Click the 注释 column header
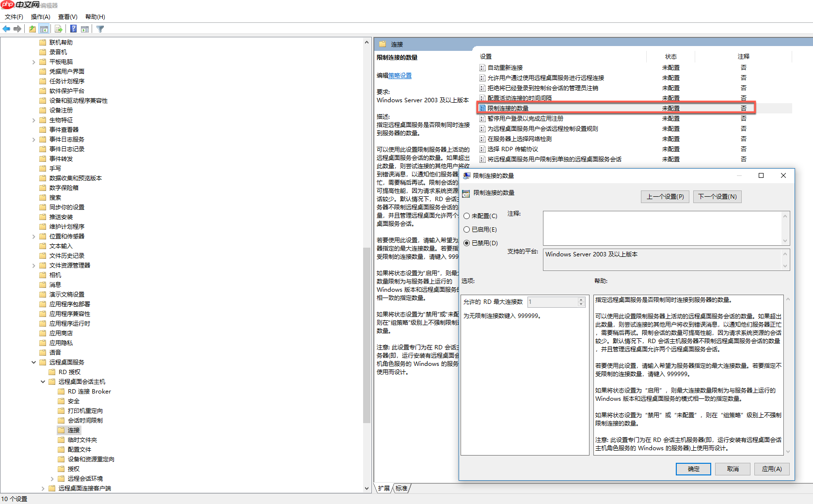This screenshot has width=813, height=504. [x=743, y=57]
